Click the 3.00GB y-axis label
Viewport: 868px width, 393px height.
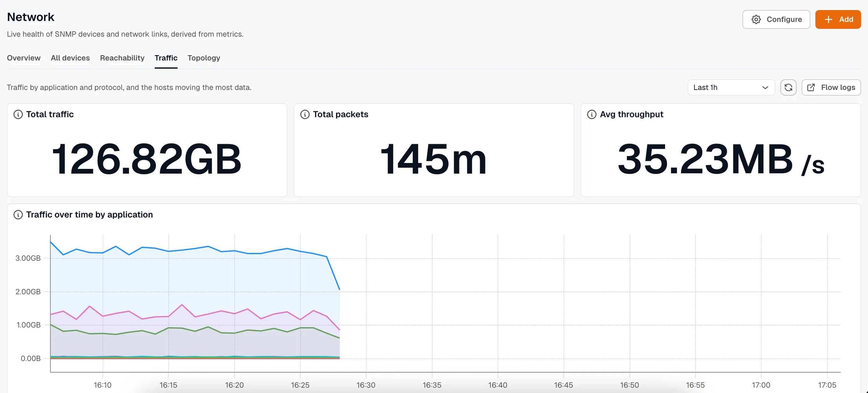click(28, 259)
